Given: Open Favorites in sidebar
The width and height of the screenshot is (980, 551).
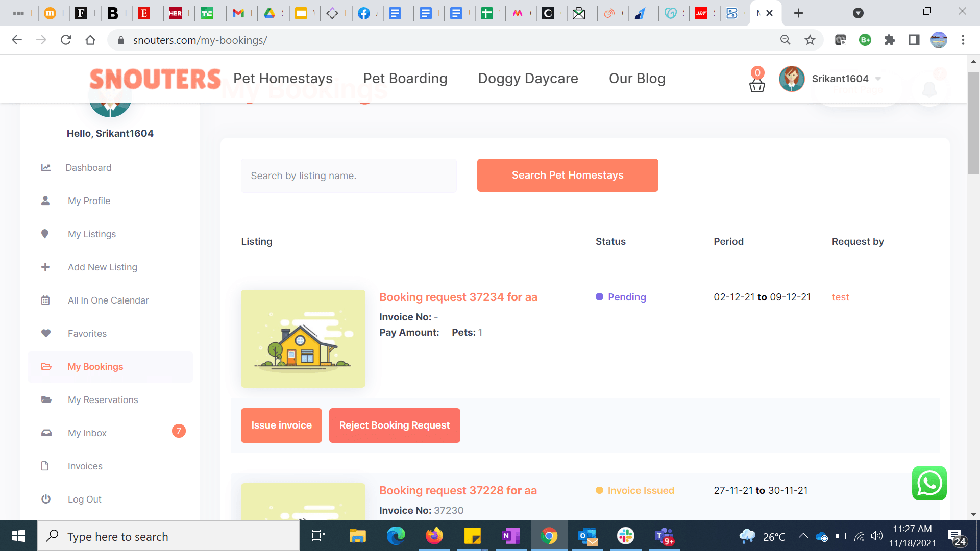Looking at the screenshot, I should (87, 334).
